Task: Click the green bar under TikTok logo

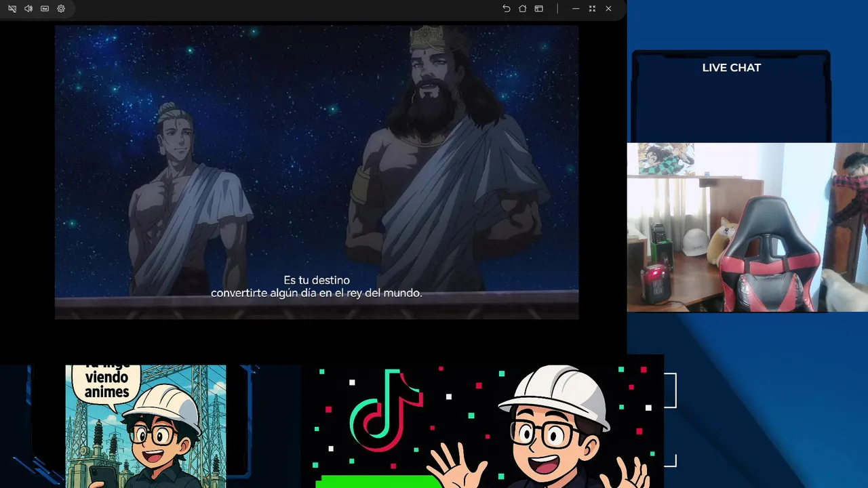Action: pyautogui.click(x=378, y=481)
